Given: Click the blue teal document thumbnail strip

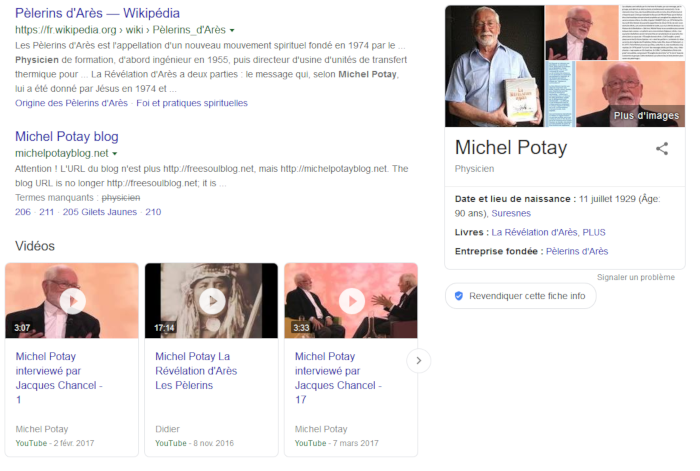Looking at the screenshot, I should coord(559,94).
